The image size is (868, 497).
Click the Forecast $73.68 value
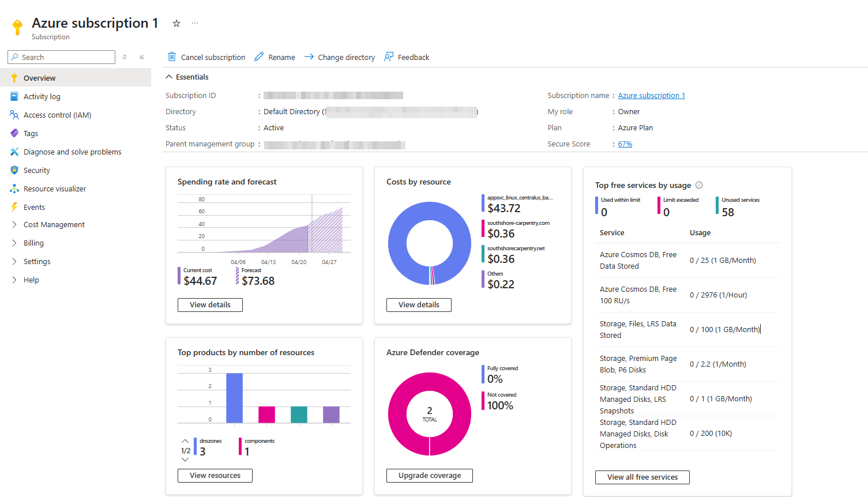click(x=258, y=281)
